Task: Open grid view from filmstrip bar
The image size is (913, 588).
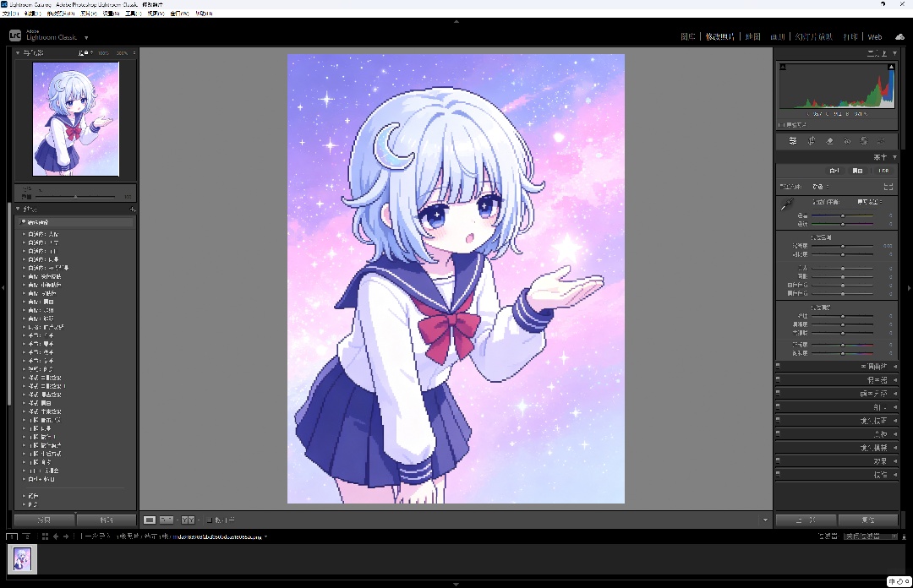Action: click(45, 536)
